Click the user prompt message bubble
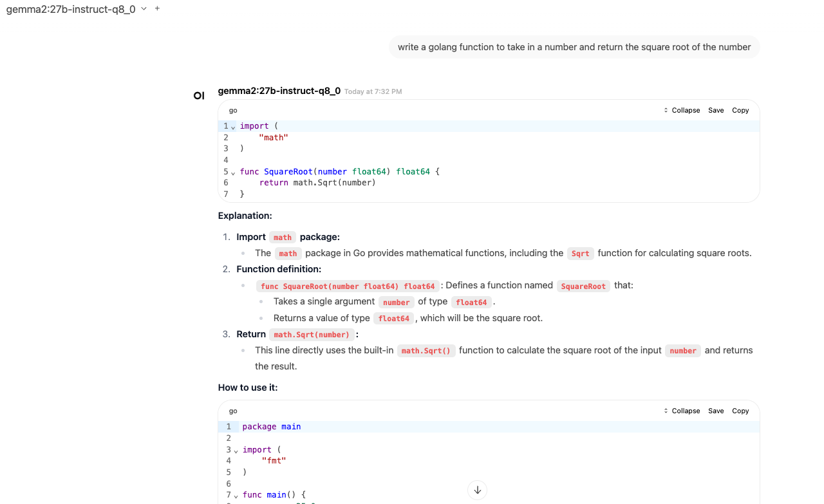The image size is (824, 504). tap(574, 47)
